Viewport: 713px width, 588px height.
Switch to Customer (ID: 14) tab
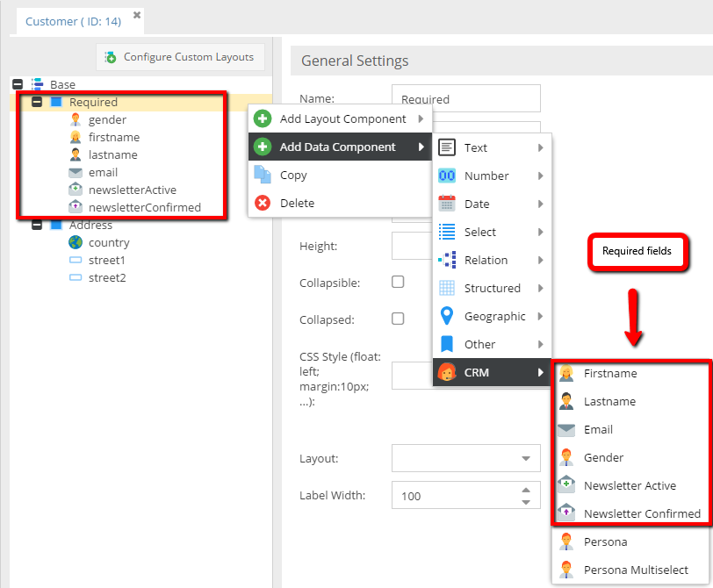pyautogui.click(x=74, y=21)
